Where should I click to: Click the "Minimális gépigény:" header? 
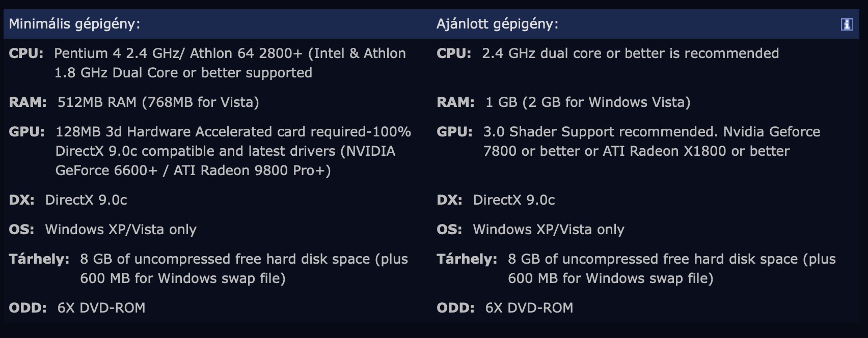click(74, 24)
